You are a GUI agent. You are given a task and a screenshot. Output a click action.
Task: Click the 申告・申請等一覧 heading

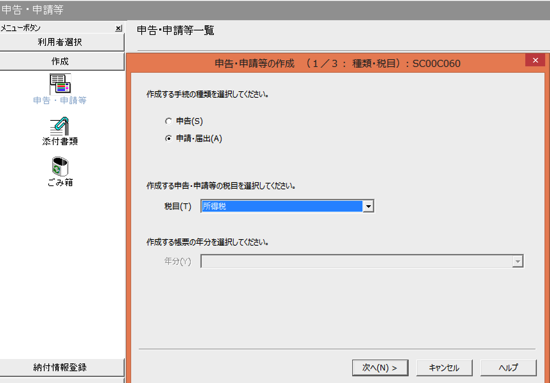pos(175,30)
